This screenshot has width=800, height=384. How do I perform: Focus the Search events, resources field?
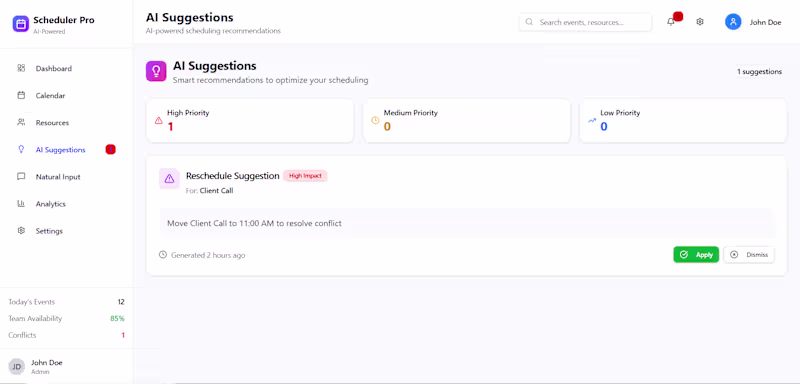point(585,22)
